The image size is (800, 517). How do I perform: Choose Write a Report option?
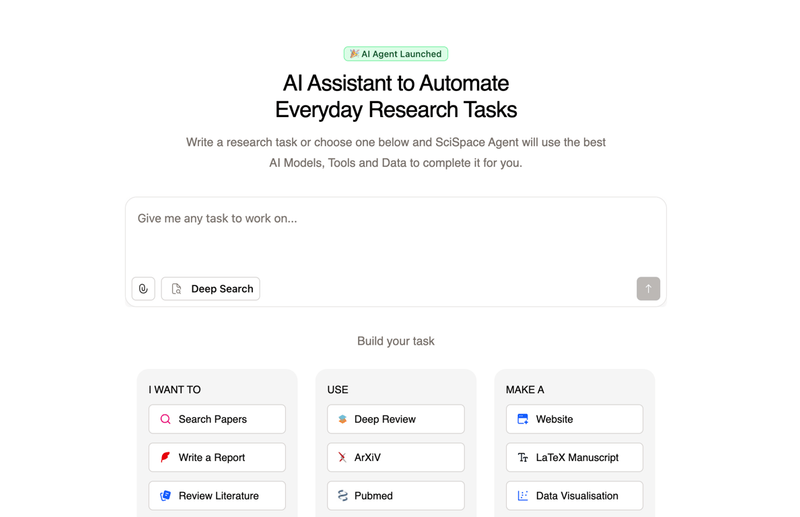tap(217, 457)
